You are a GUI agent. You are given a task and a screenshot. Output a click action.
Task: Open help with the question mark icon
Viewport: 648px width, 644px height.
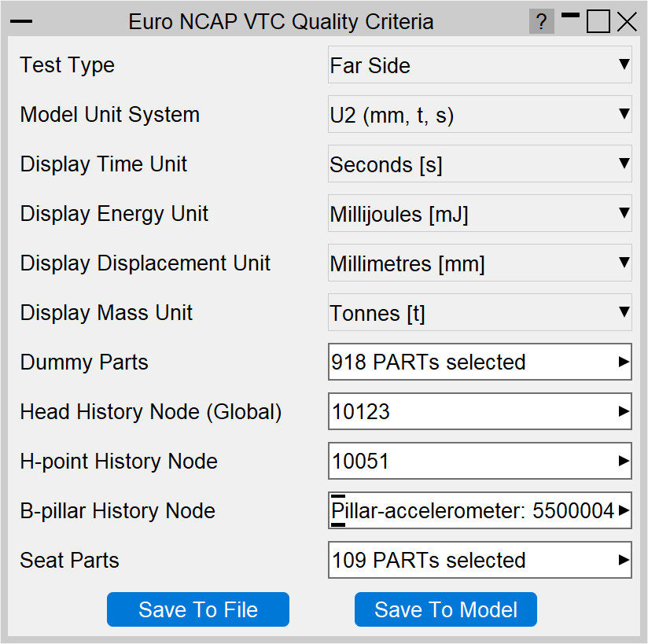coord(541,21)
